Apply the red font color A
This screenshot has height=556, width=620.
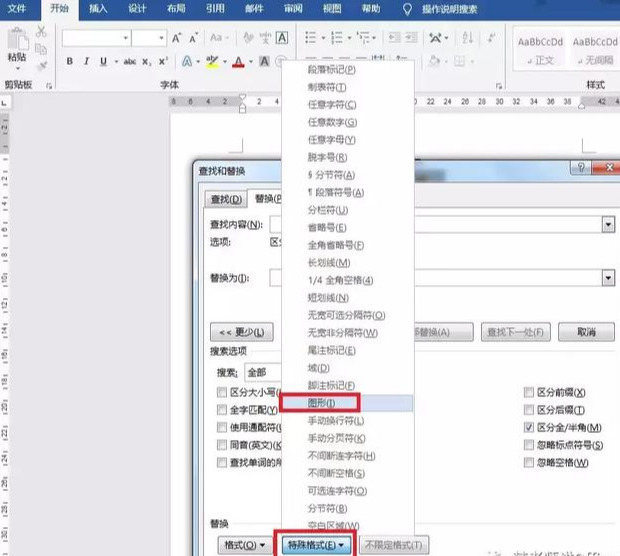click(238, 61)
